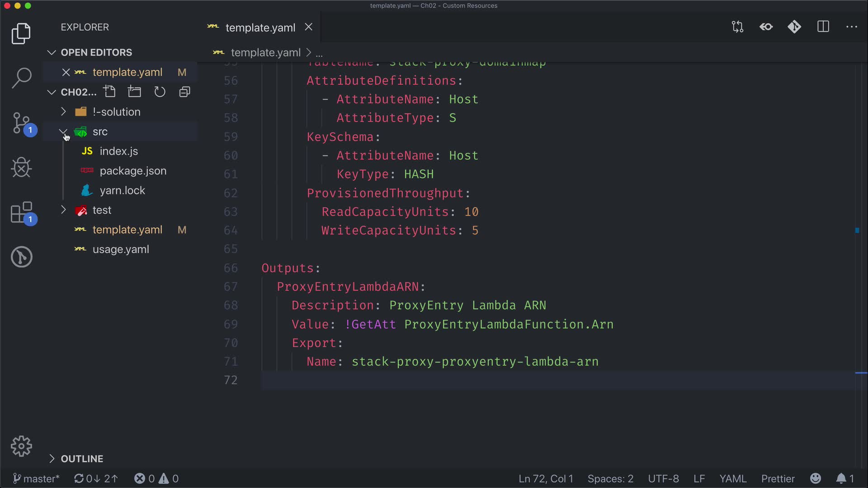This screenshot has height=488, width=868.
Task: Open the Manage settings gear
Action: tap(21, 446)
